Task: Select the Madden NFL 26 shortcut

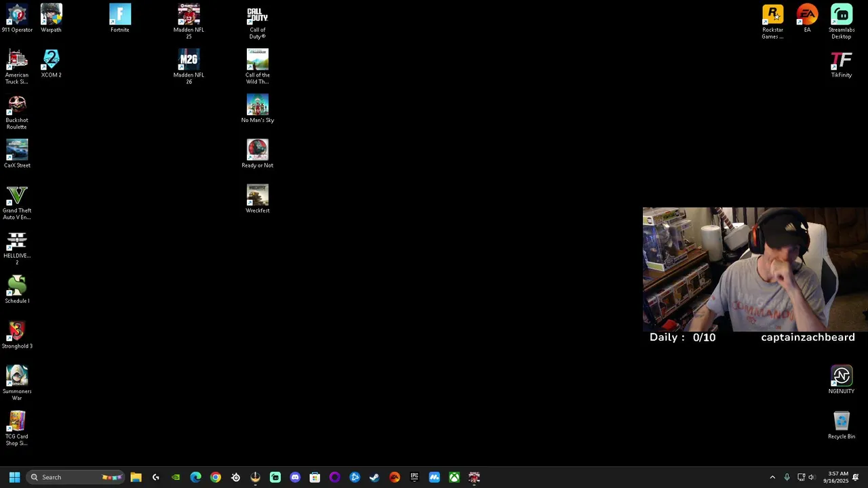Action: click(189, 66)
